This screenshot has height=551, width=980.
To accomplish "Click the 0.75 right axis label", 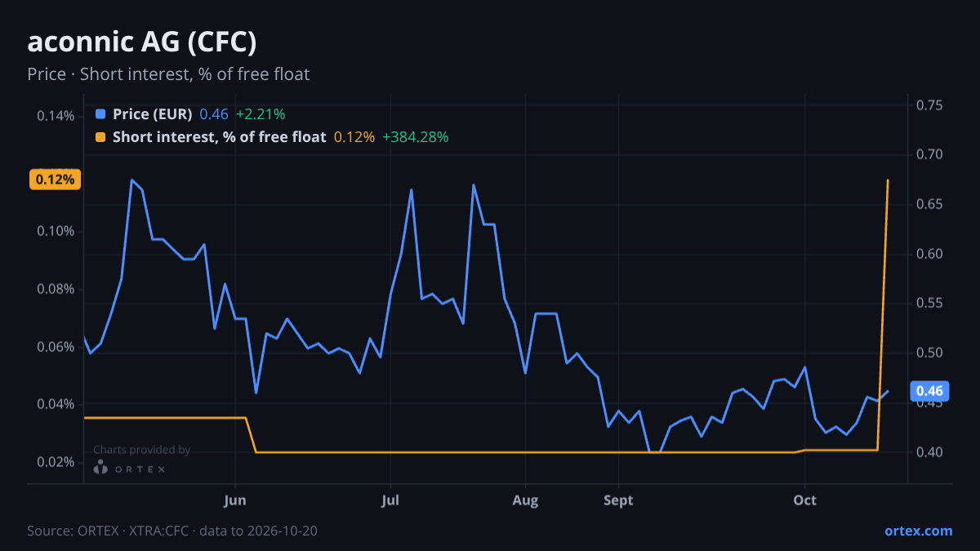I will [x=929, y=105].
